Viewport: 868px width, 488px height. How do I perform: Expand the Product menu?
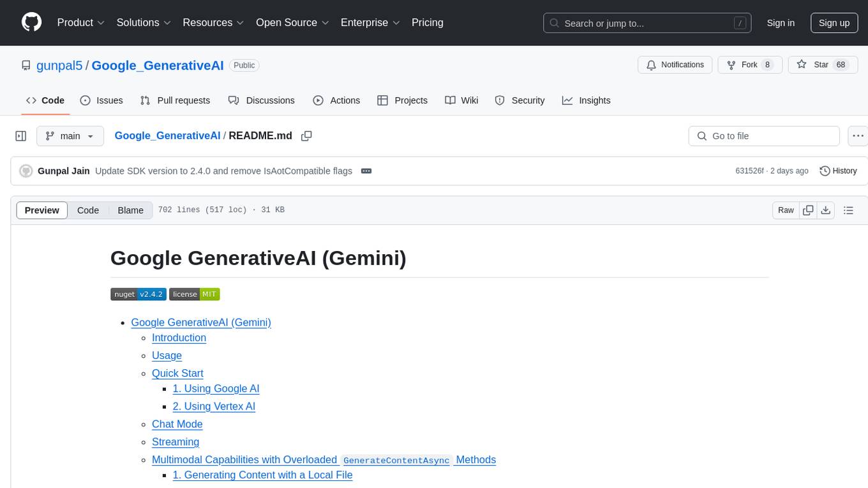[81, 22]
